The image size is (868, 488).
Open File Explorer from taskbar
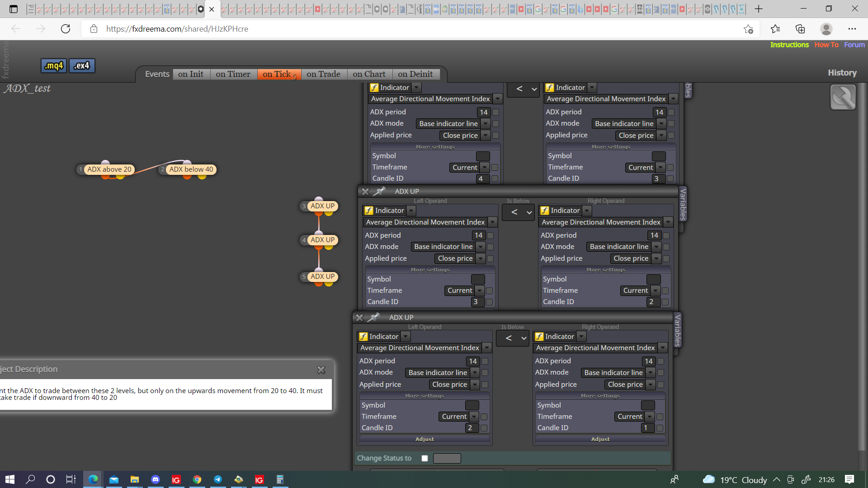click(135, 479)
